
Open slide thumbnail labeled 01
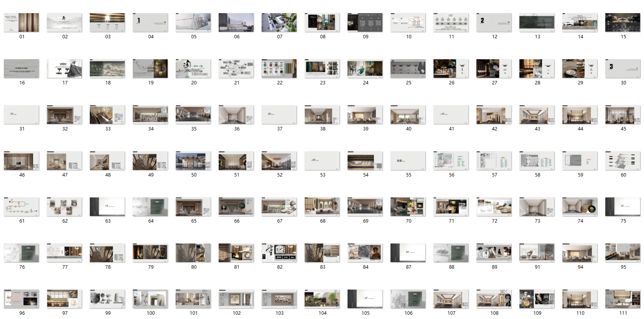pyautogui.click(x=22, y=22)
